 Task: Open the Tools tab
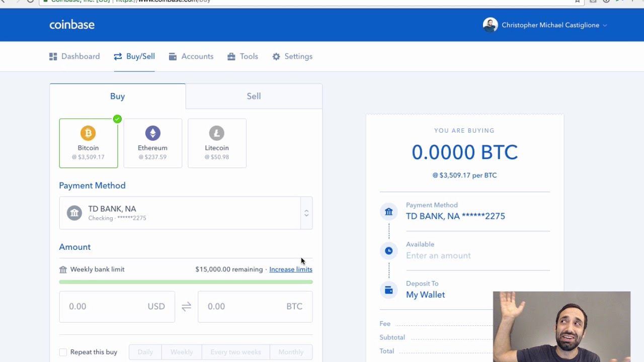coord(243,56)
